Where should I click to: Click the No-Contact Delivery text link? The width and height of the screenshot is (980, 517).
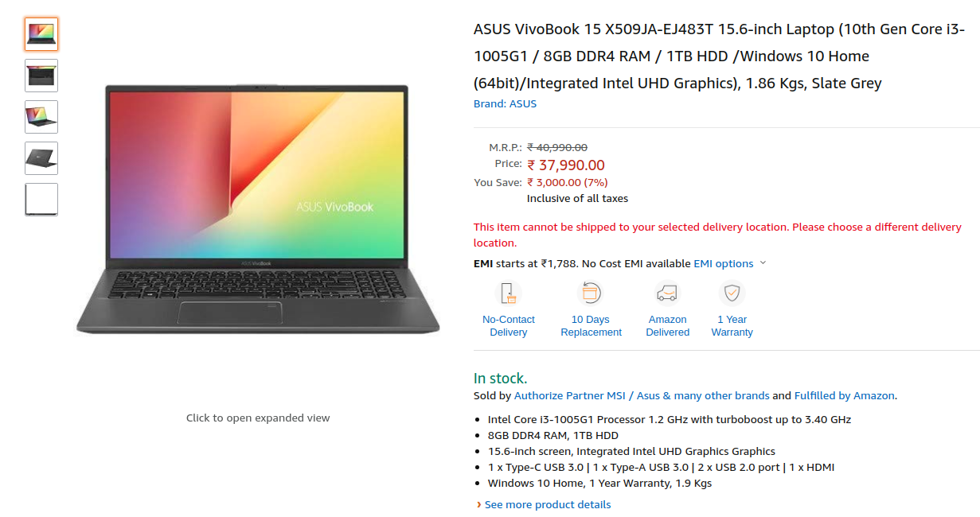(508, 326)
